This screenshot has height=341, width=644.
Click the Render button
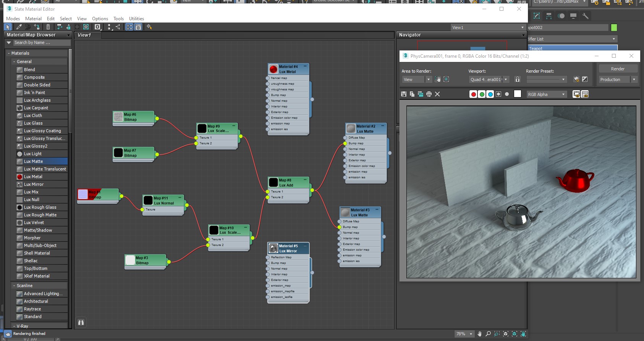[618, 69]
